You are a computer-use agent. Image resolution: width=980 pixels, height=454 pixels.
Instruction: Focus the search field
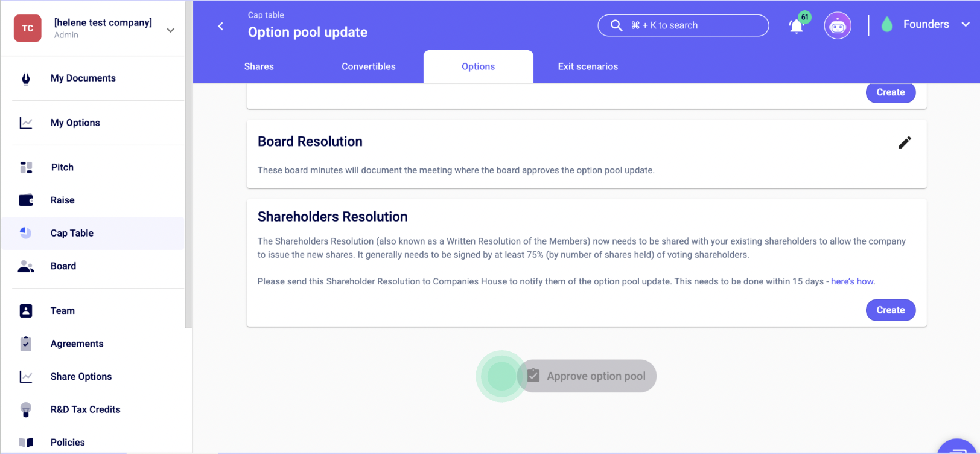tap(683, 25)
